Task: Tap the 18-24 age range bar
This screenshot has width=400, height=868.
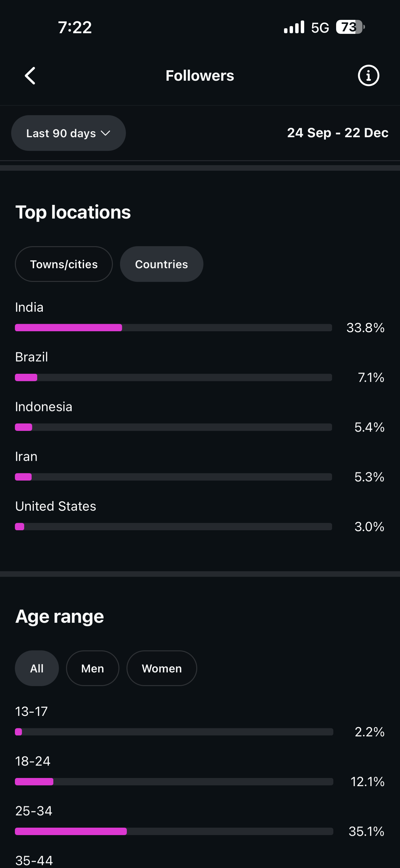Action: point(174,781)
